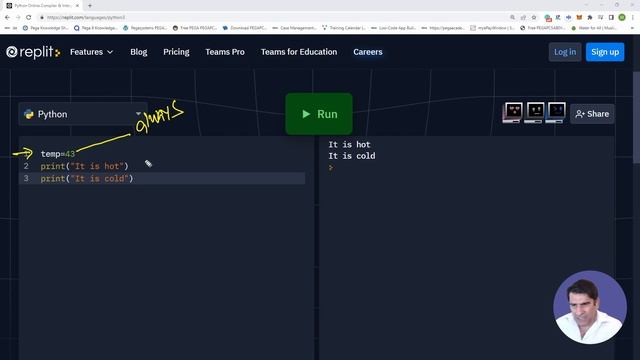This screenshot has height=360, width=640.
Task: Open the myPayWindow bookmark
Action: (493, 28)
